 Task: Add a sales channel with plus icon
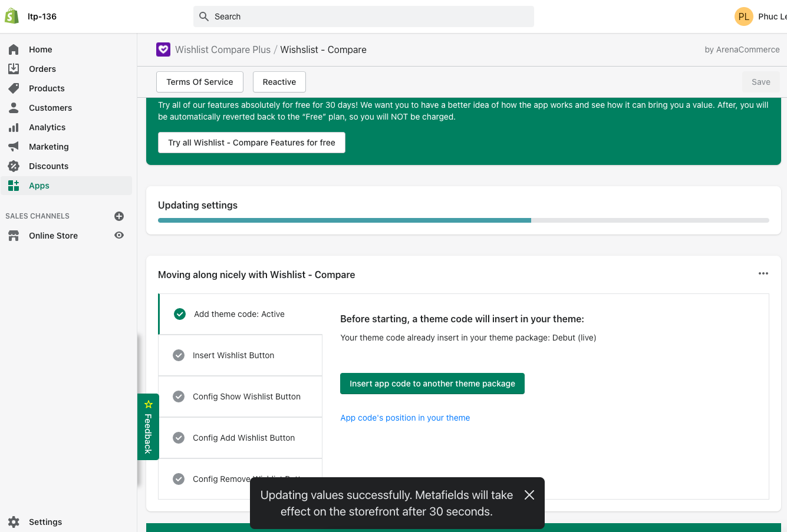tap(119, 216)
